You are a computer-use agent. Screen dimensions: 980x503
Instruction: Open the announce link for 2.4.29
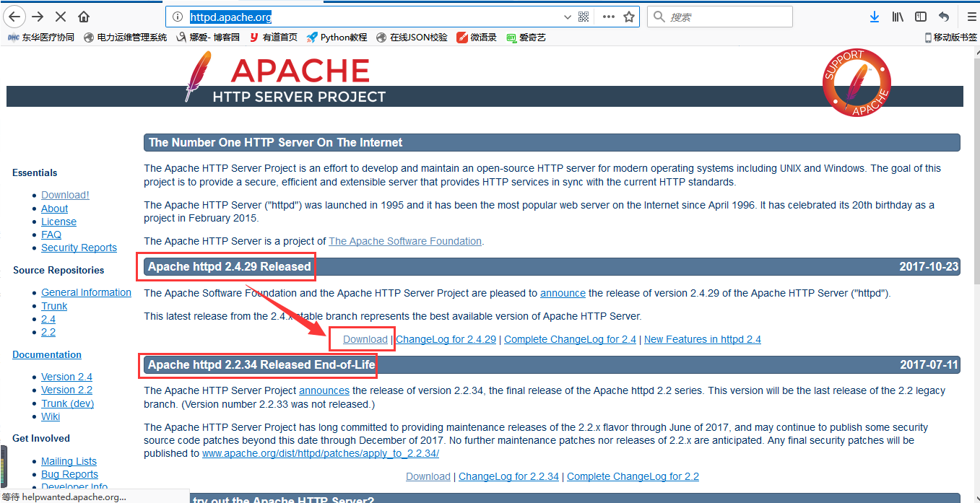pyautogui.click(x=563, y=293)
